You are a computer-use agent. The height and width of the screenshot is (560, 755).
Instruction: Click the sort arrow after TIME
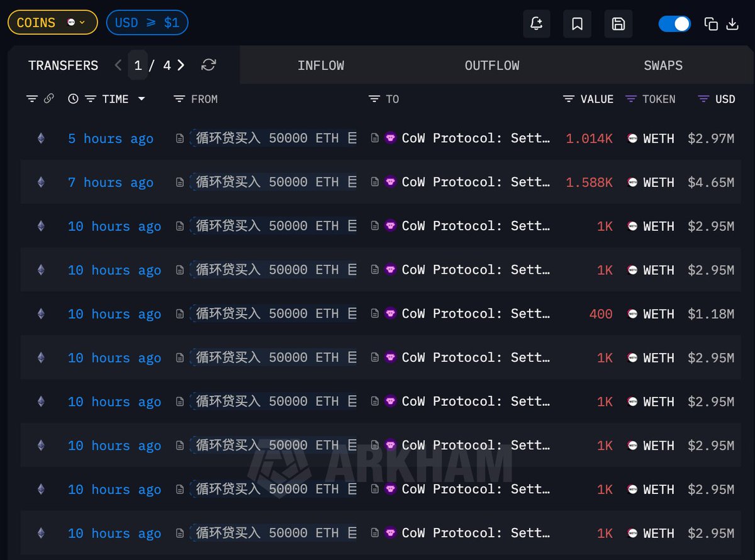click(x=142, y=99)
